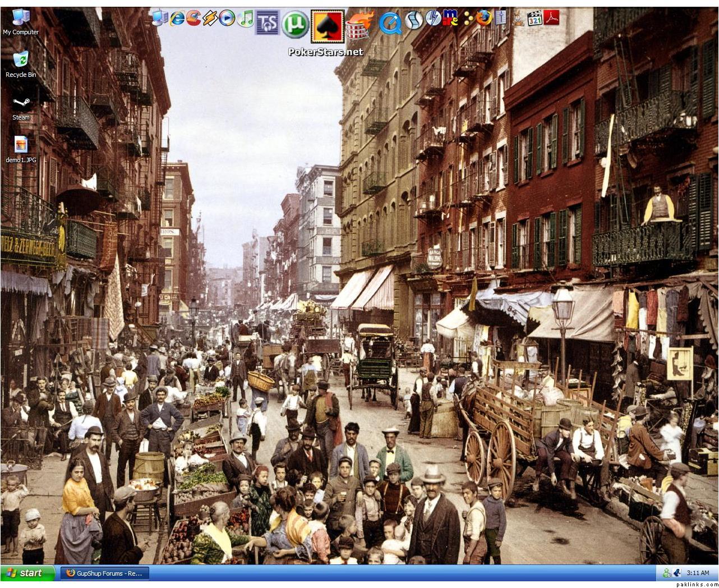The width and height of the screenshot is (719, 588).
Task: Open Internet Explorer from the dock
Action: 177,19
